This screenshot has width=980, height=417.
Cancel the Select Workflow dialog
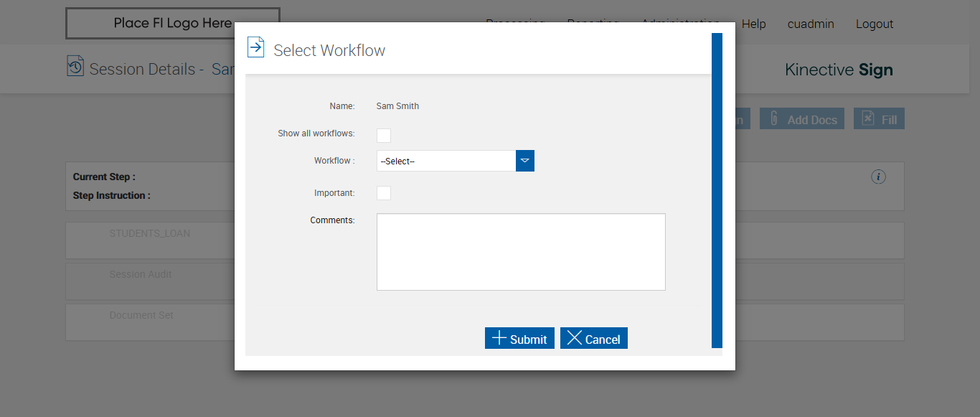pos(594,339)
